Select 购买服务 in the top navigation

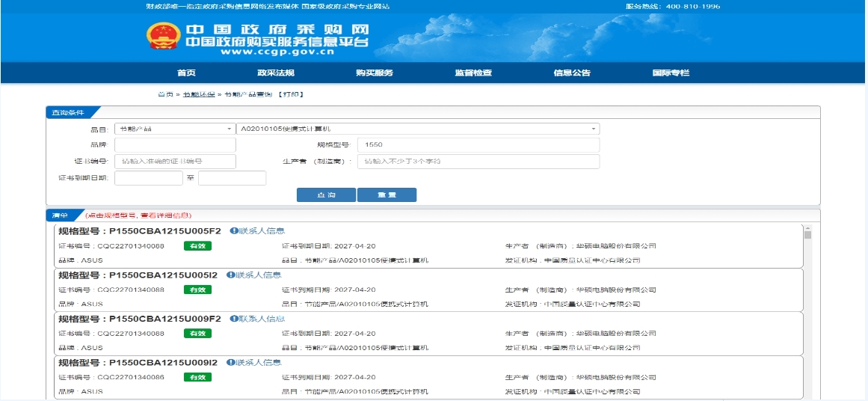(374, 73)
